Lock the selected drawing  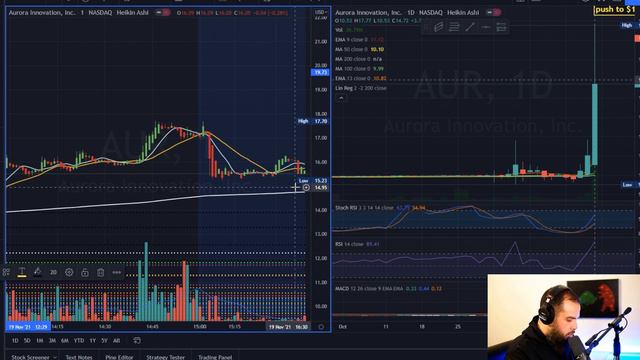coord(84,272)
